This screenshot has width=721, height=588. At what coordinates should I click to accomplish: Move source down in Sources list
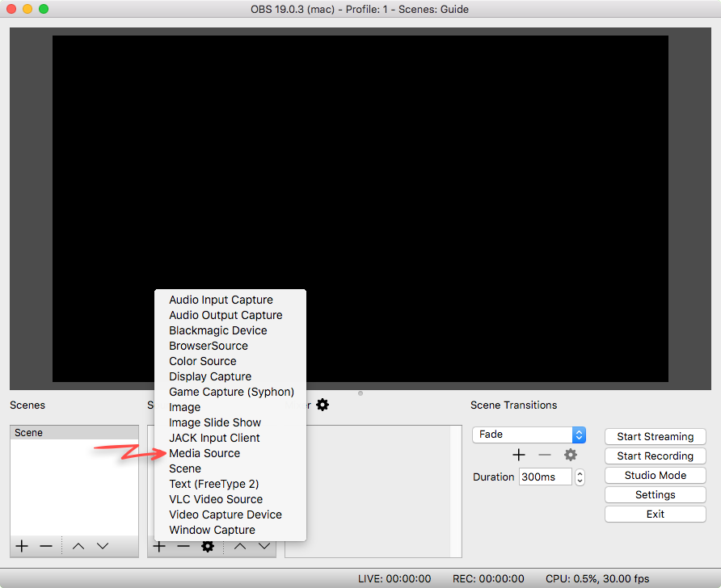click(264, 546)
